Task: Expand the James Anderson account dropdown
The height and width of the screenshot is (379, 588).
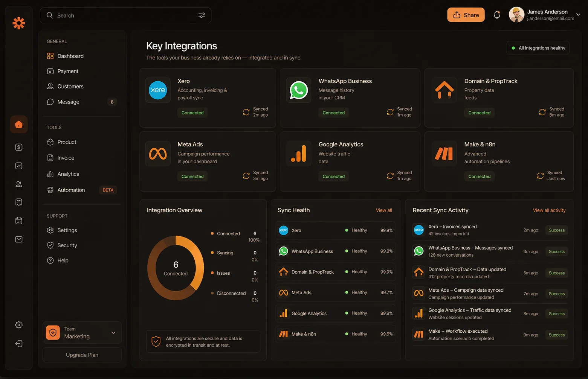Action: click(578, 15)
